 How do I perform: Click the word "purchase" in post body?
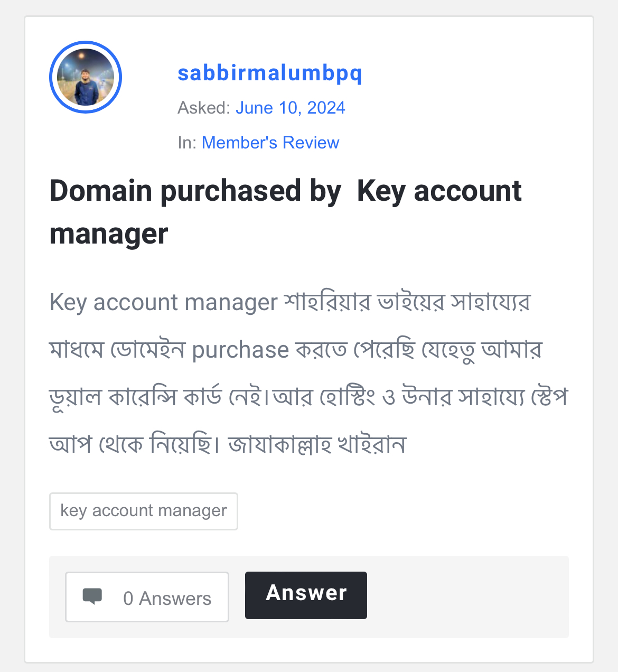[x=240, y=350]
